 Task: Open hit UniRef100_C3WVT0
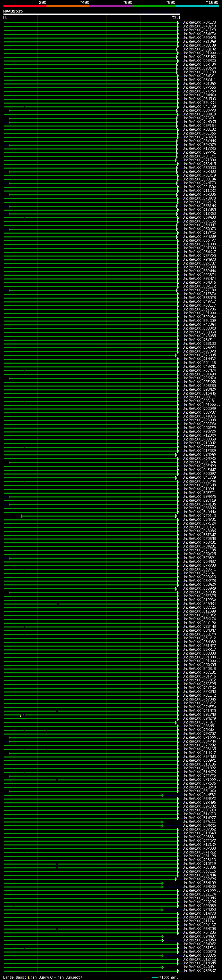point(199,34)
